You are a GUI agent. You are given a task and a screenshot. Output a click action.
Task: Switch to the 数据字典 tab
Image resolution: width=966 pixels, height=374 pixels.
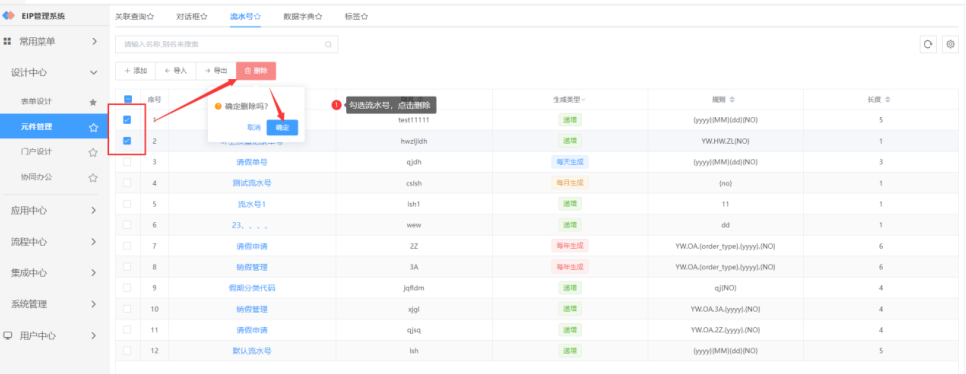click(x=302, y=17)
